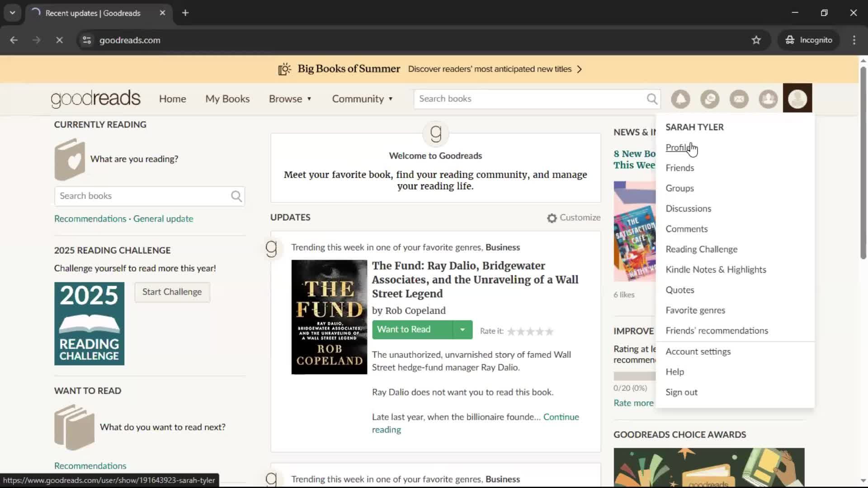Click the profile avatar in header

point(797,98)
